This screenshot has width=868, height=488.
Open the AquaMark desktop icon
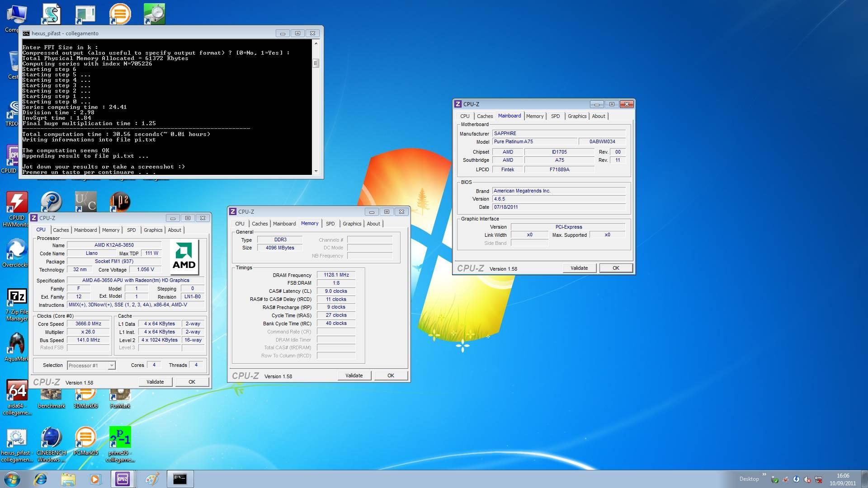pyautogui.click(x=17, y=347)
